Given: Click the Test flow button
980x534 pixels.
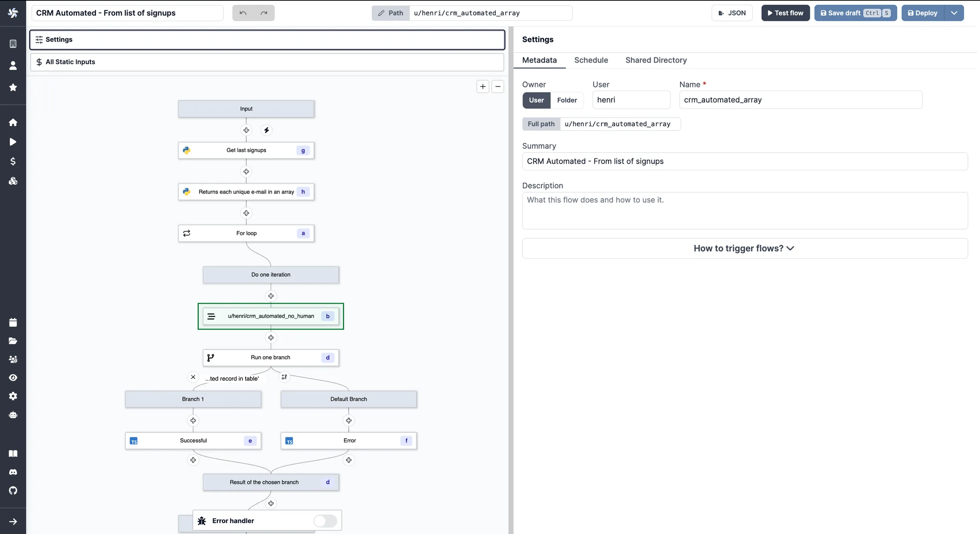Looking at the screenshot, I should click(785, 13).
